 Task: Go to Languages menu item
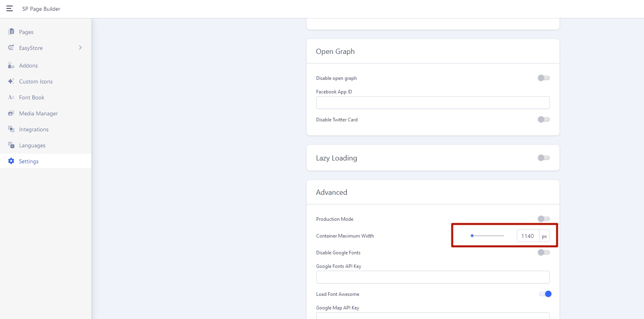(32, 145)
